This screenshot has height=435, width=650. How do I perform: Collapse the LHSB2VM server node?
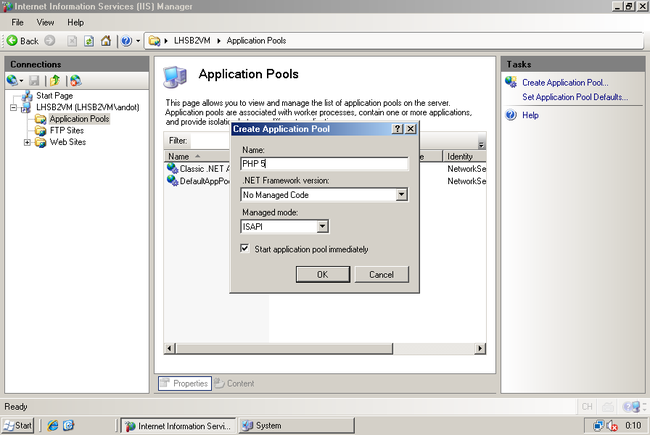(x=13, y=107)
